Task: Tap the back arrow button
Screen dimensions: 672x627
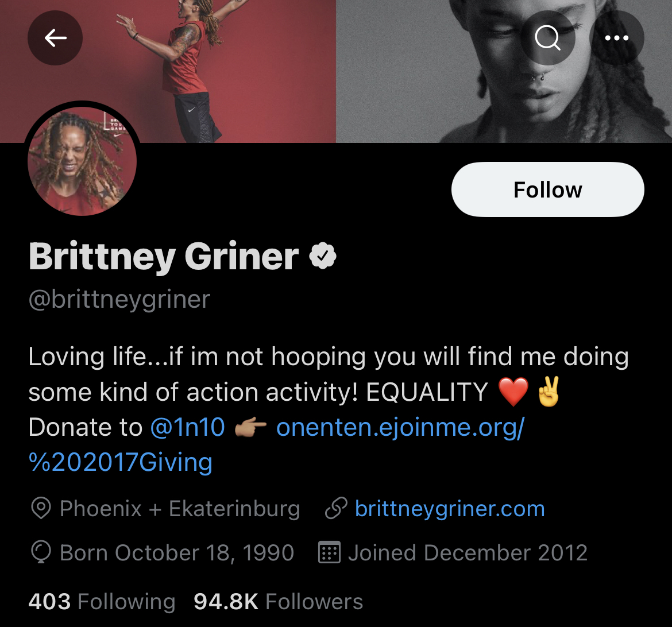Action: [55, 38]
